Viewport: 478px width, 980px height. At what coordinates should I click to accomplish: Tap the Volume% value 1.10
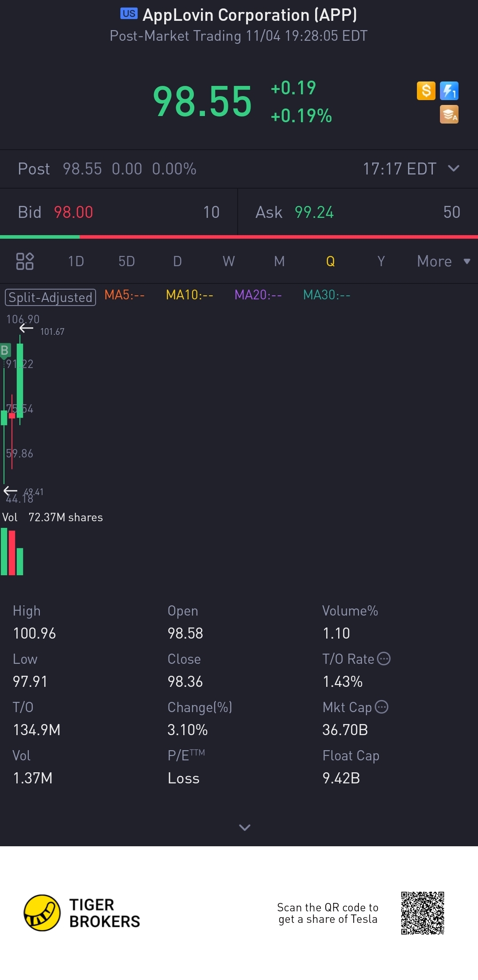coord(336,633)
